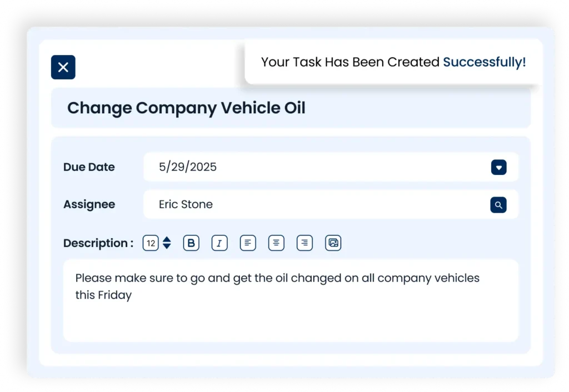Click the Description label
This screenshot has width=569, height=392.
98,243
